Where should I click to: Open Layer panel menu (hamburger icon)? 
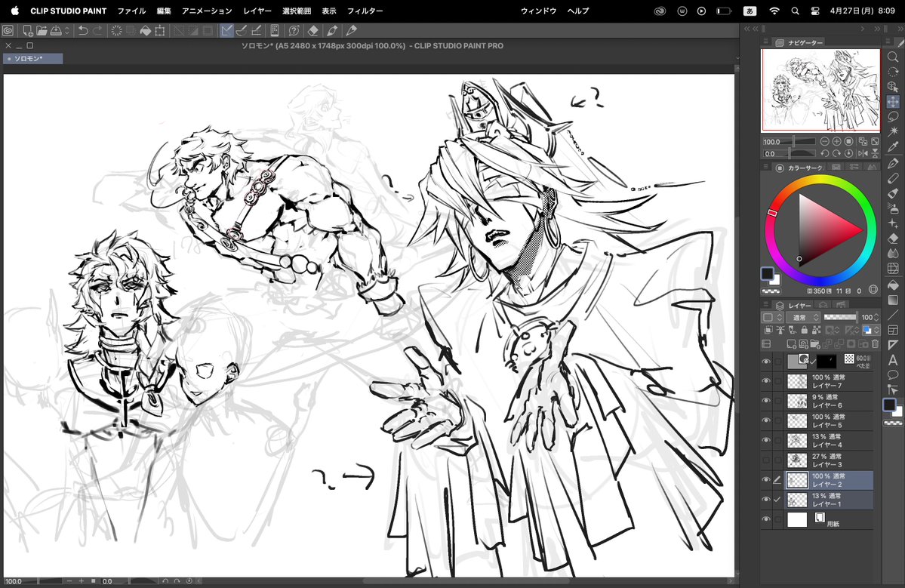click(x=766, y=305)
